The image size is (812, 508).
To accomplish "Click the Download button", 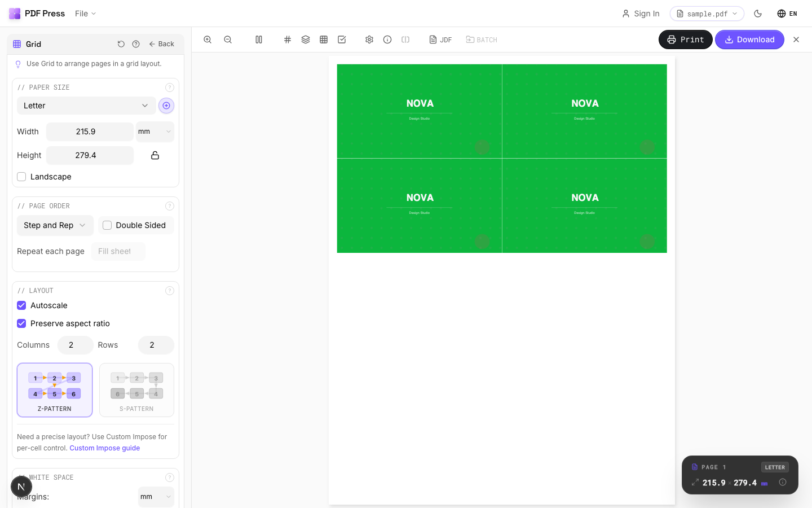I will [749, 40].
